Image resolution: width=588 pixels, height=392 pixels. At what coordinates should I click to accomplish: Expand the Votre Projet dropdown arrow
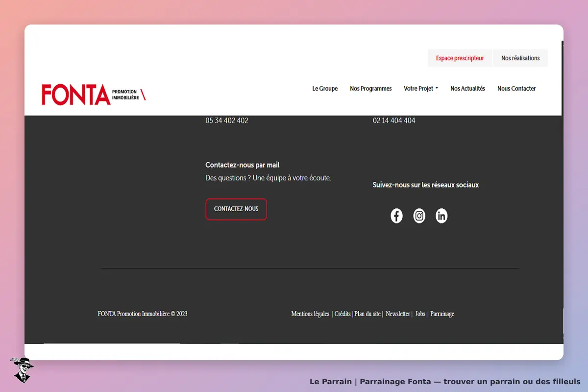pos(437,89)
